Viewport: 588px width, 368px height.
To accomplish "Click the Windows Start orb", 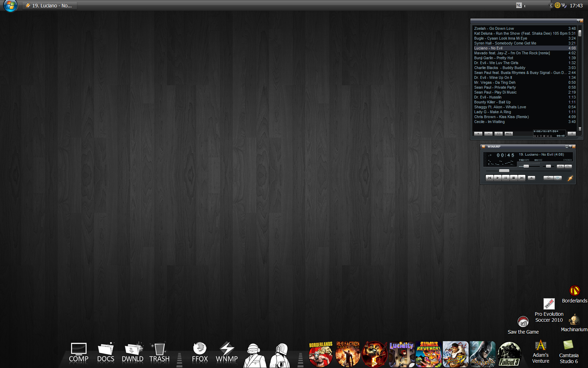I will point(10,6).
